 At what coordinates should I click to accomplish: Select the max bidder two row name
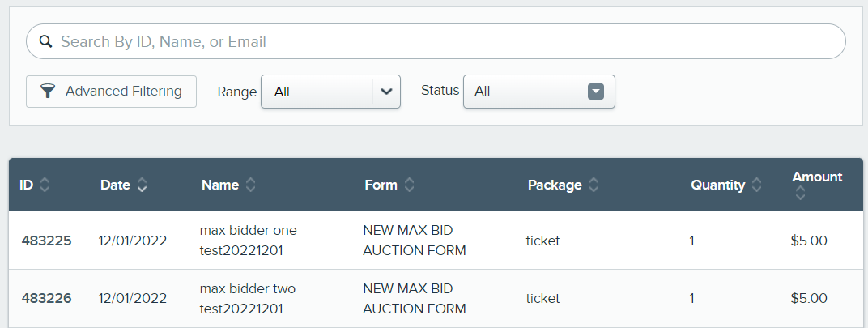click(x=248, y=299)
